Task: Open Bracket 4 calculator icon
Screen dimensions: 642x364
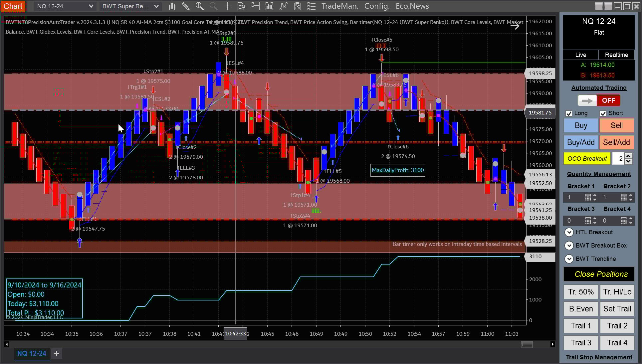Action: click(x=624, y=220)
